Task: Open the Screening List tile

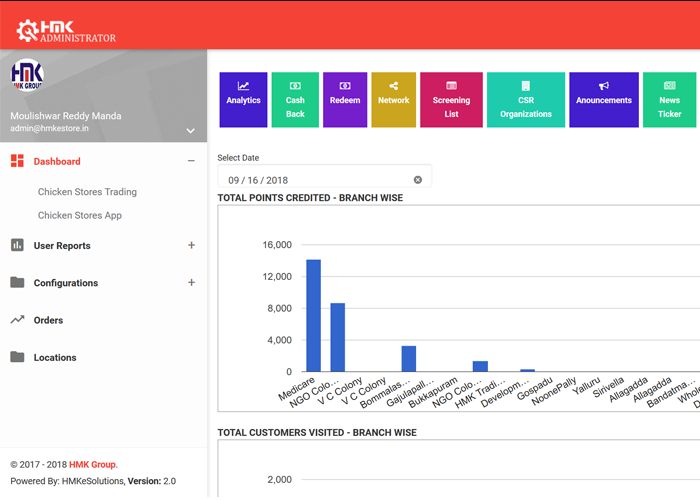Action: click(x=451, y=99)
